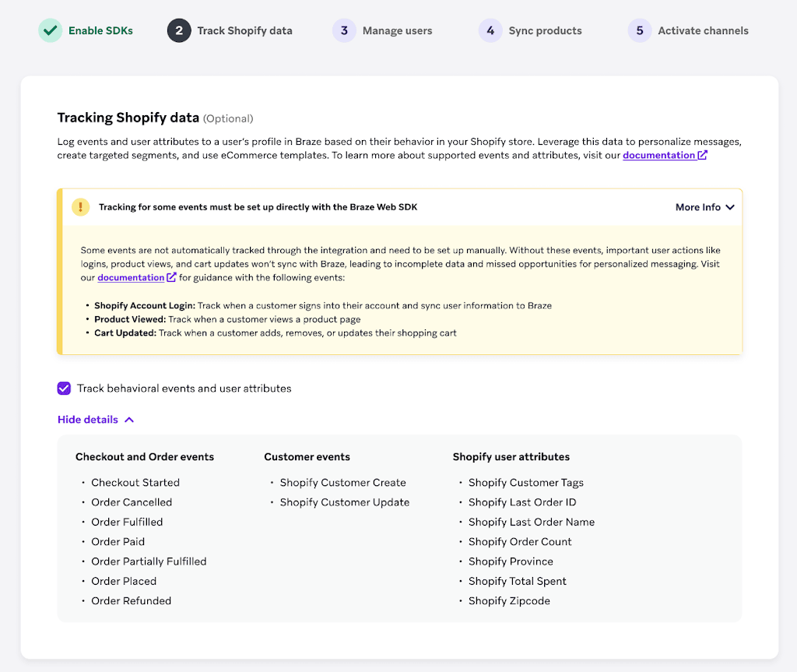This screenshot has height=672, width=797.
Task: Collapse the More Info section
Action: [x=704, y=207]
